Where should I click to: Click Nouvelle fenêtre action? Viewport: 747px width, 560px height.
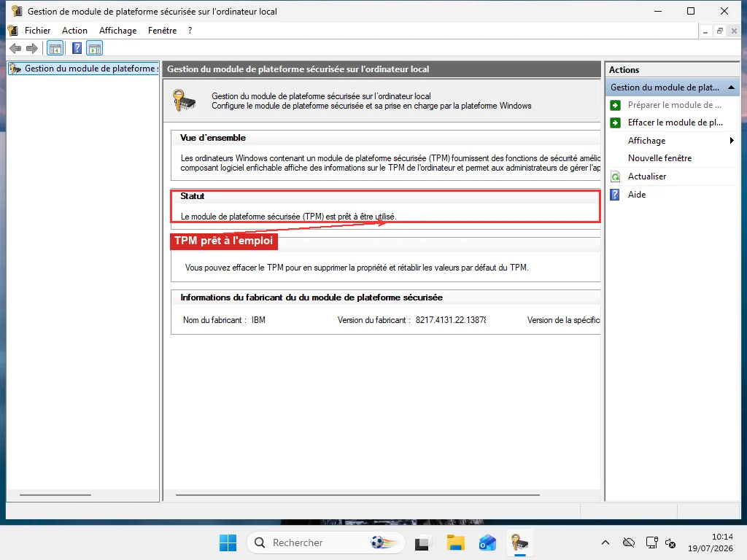tap(659, 158)
